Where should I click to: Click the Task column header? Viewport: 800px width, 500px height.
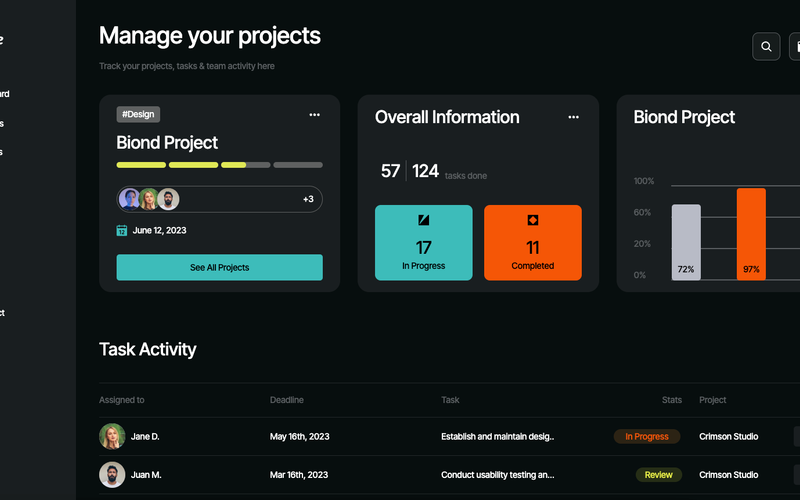(450, 400)
